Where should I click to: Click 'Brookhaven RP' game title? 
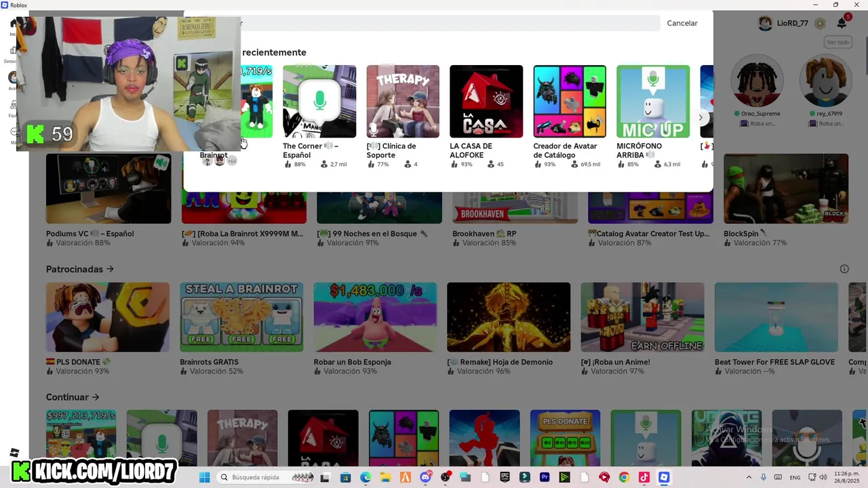pos(484,234)
